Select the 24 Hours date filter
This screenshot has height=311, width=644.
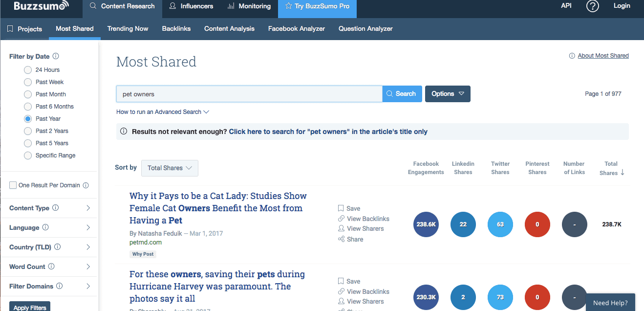[x=28, y=70]
